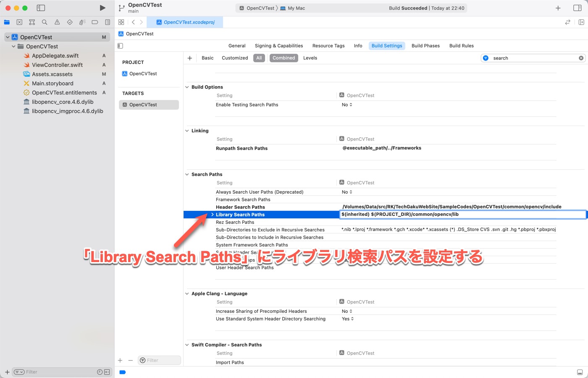Screen dimensions: 588x378
Task: Toggle the debug area at bottom right
Action: click(580, 372)
